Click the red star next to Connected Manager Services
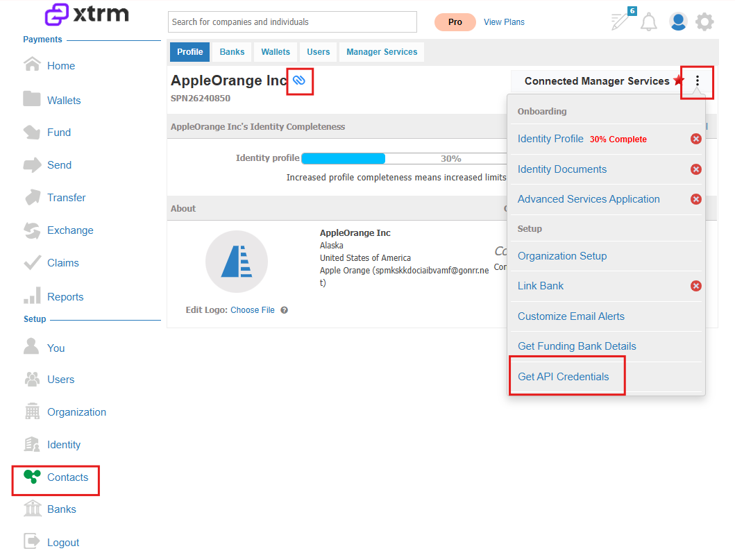The image size is (735, 560). tap(678, 80)
